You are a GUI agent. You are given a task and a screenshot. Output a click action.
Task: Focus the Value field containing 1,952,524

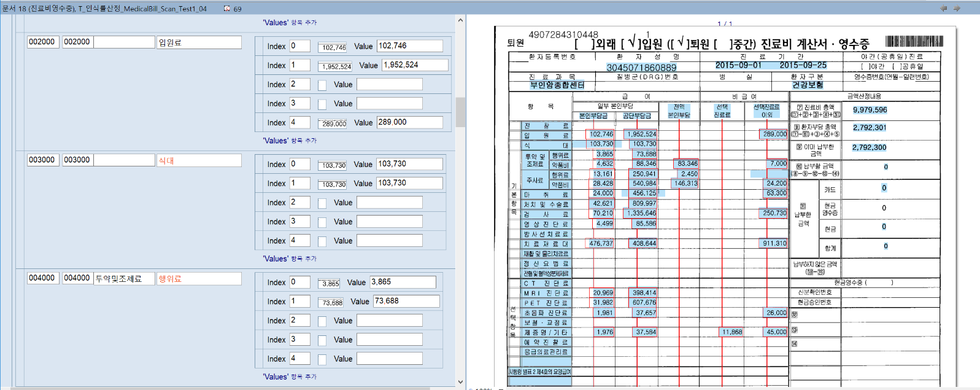point(415,65)
